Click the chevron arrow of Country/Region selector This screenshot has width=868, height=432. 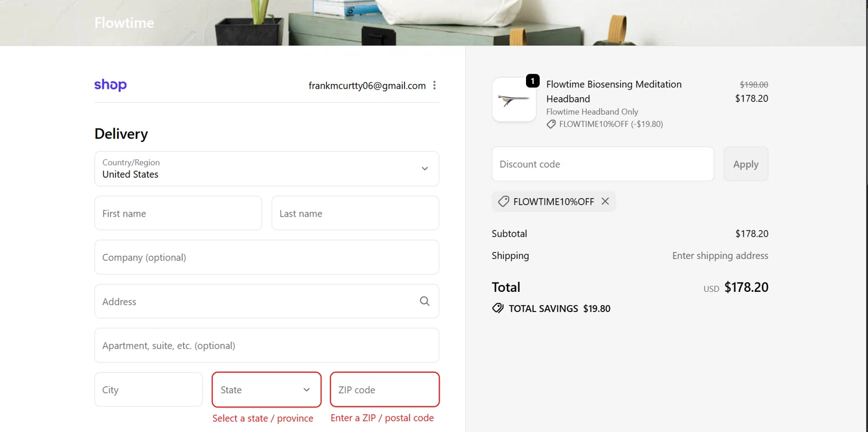[x=425, y=169]
